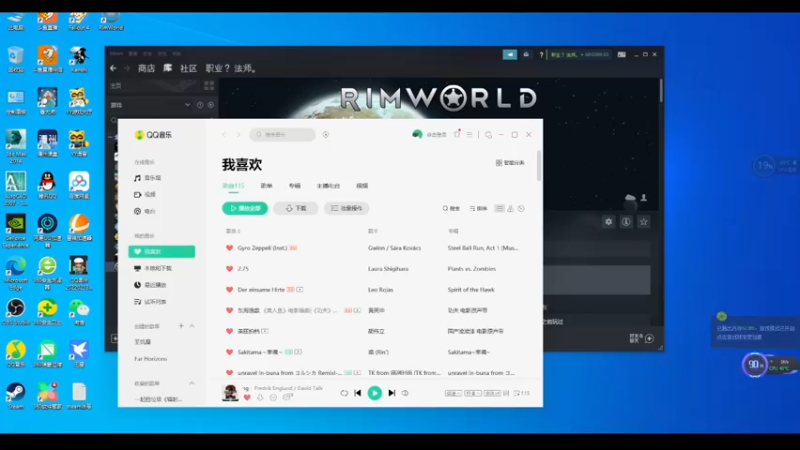Viewport: 800px width, 450px height.
Task: Search within the liked songs list
Action: (x=451, y=209)
